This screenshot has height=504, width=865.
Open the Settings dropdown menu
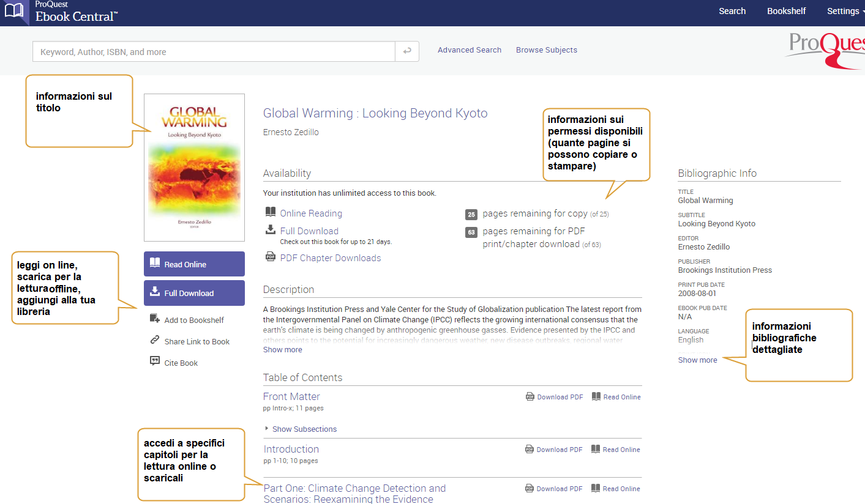click(x=845, y=11)
